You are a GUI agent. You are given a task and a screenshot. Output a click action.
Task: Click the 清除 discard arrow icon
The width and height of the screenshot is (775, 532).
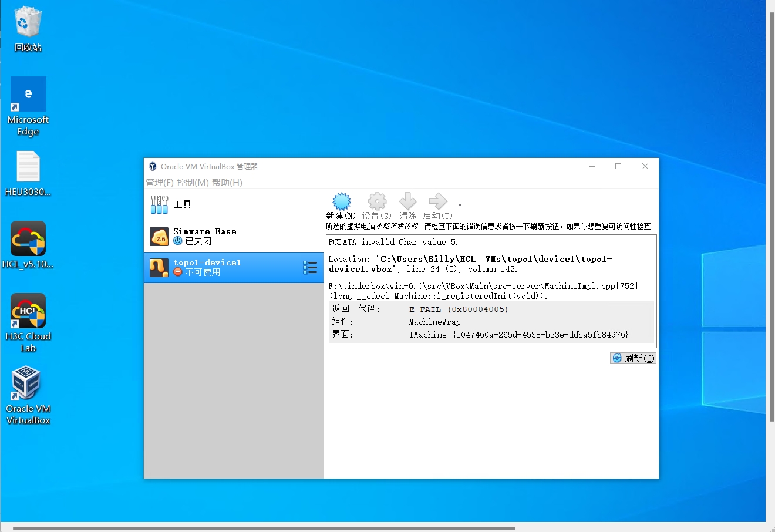click(x=407, y=201)
